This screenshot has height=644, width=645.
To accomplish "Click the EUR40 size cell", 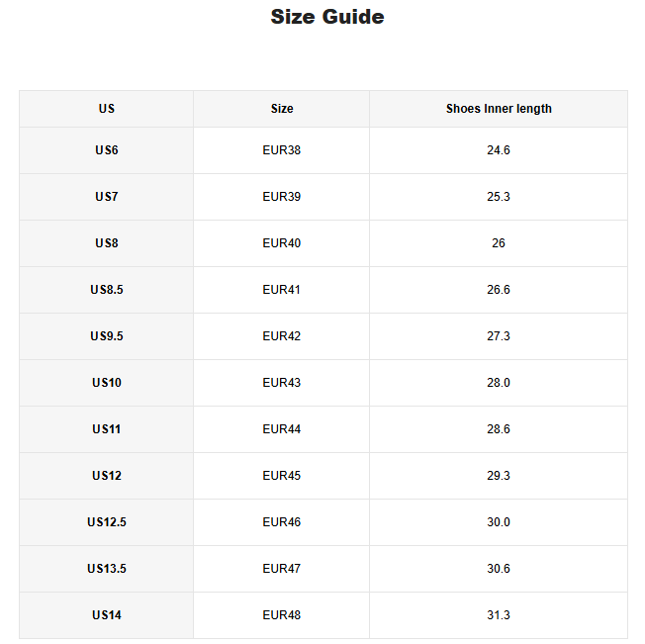I will 282,243.
